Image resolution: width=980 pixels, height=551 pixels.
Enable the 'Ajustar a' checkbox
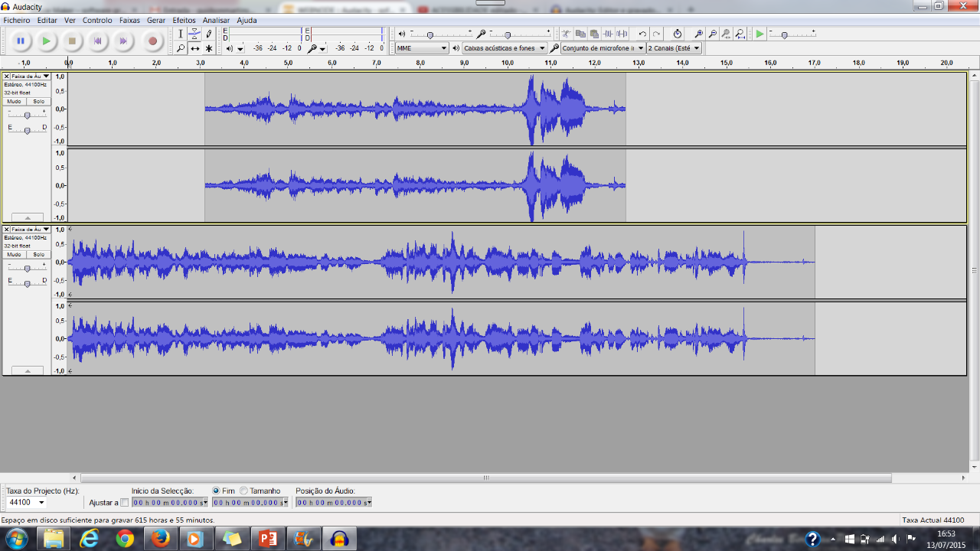pos(125,503)
